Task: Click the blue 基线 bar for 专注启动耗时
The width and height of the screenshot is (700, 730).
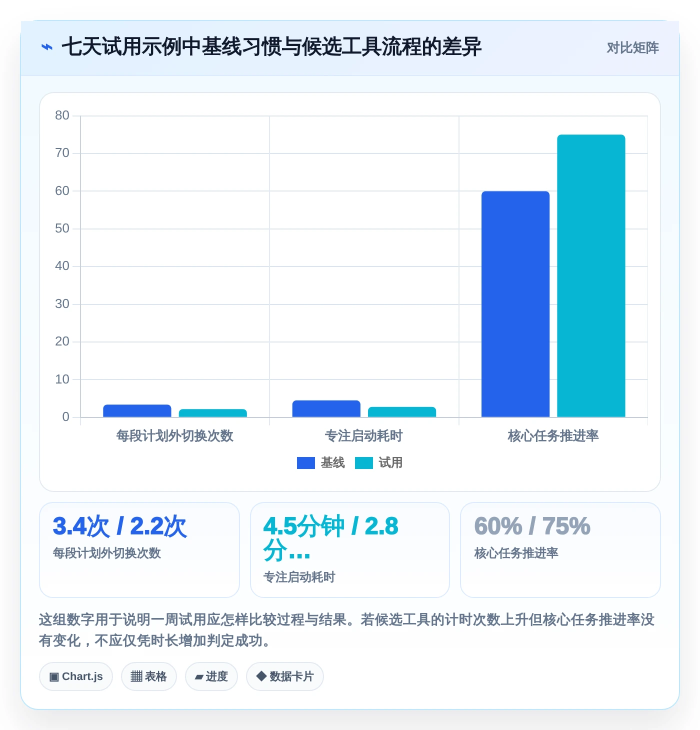Action: [326, 409]
